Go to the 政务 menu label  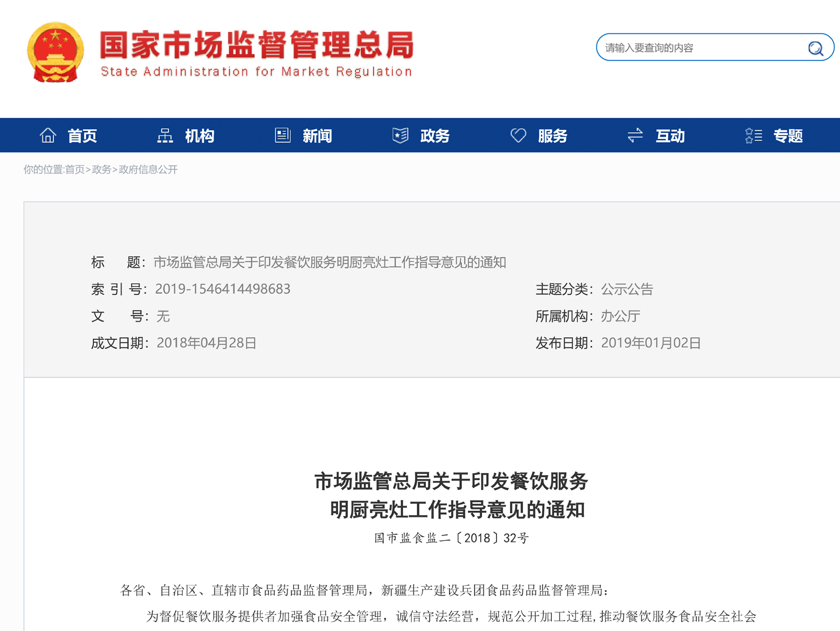(x=435, y=136)
